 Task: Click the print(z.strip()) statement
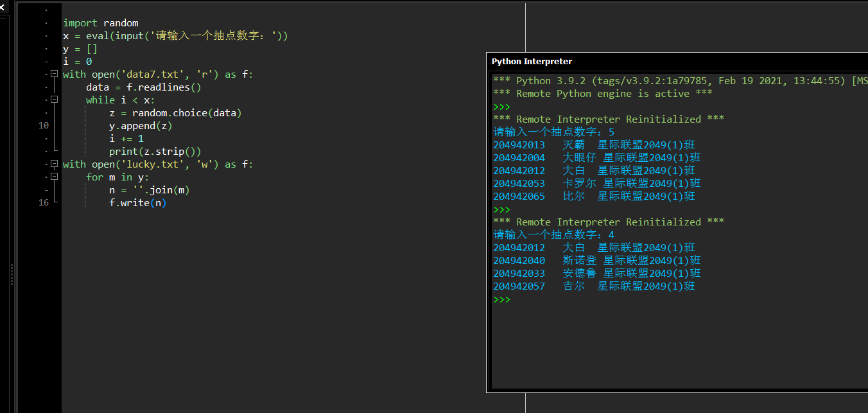click(155, 152)
